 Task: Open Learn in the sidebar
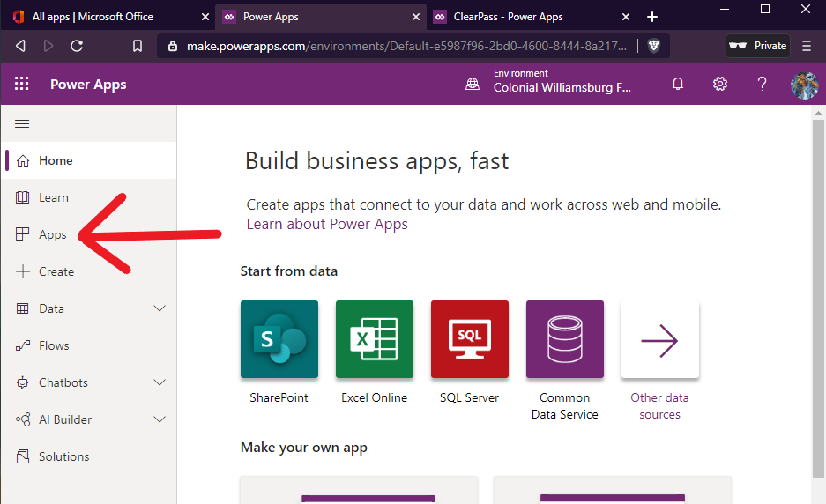coord(89,197)
